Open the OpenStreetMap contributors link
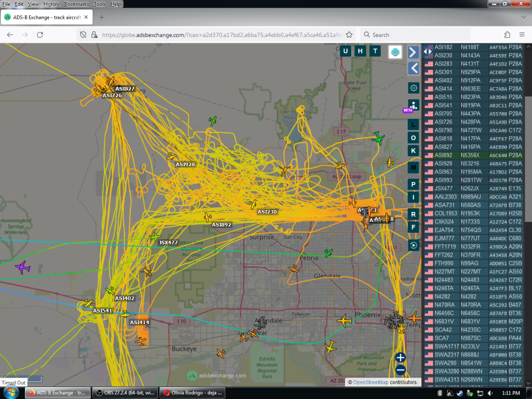532x399 pixels. [x=370, y=382]
